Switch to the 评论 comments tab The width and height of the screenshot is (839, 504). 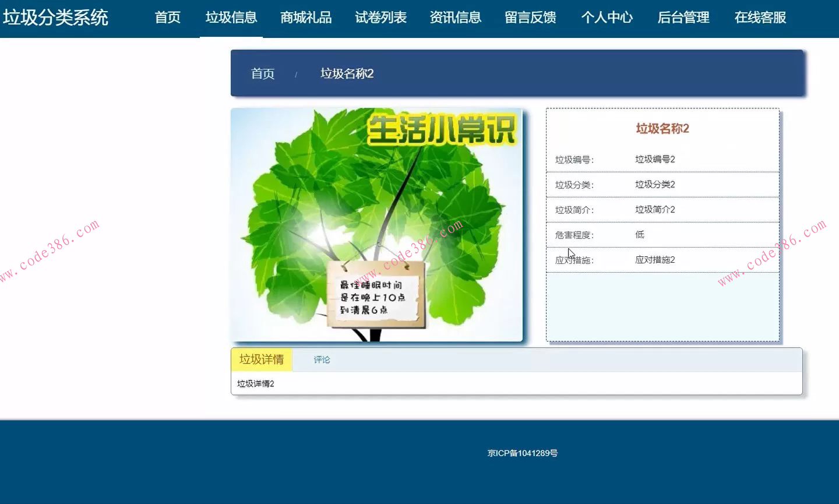(321, 360)
